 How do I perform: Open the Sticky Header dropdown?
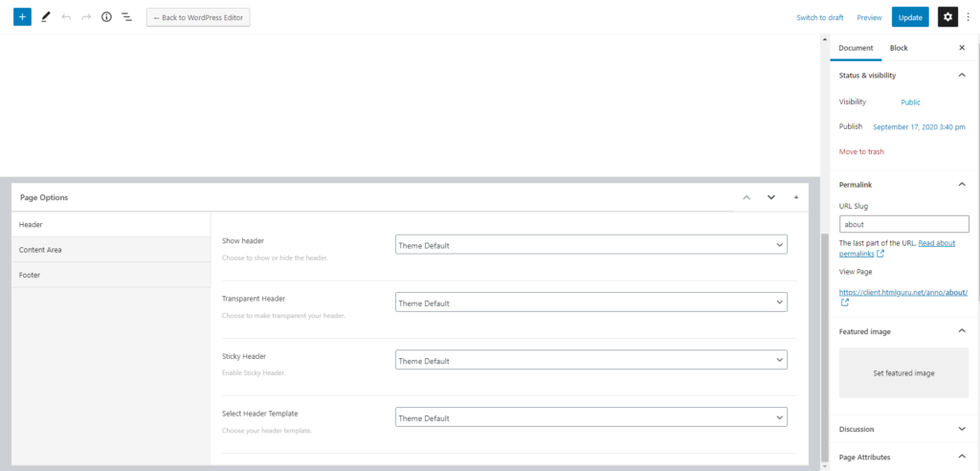(x=591, y=360)
